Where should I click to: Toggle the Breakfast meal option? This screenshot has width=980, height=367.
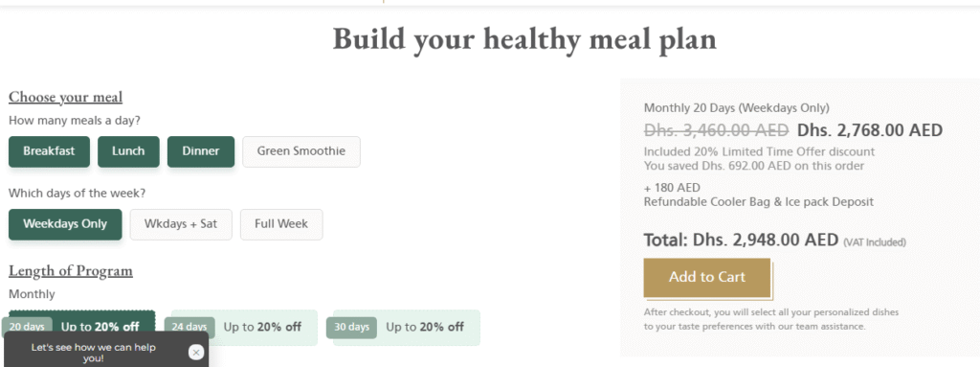pyautogui.click(x=49, y=151)
